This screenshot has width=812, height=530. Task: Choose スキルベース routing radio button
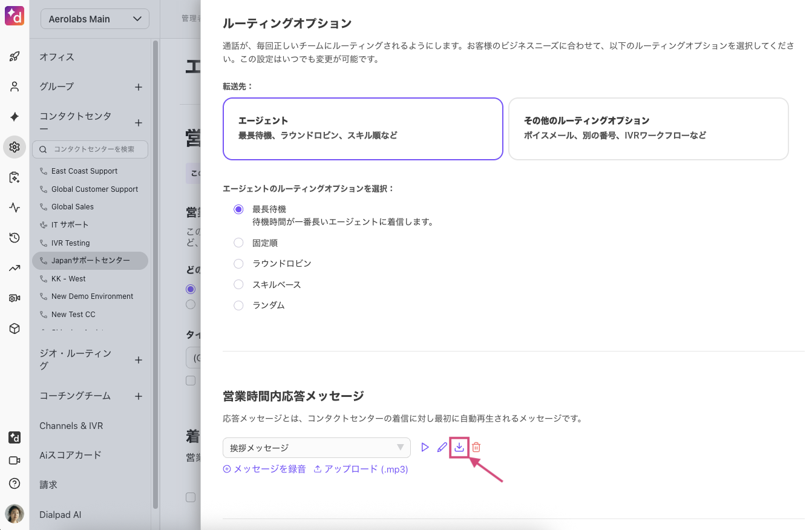coord(238,284)
